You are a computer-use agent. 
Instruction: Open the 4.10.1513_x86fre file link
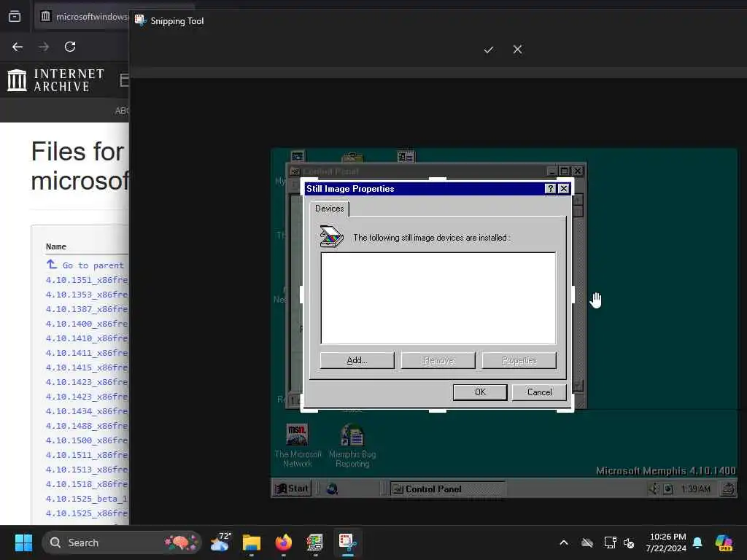88,470
